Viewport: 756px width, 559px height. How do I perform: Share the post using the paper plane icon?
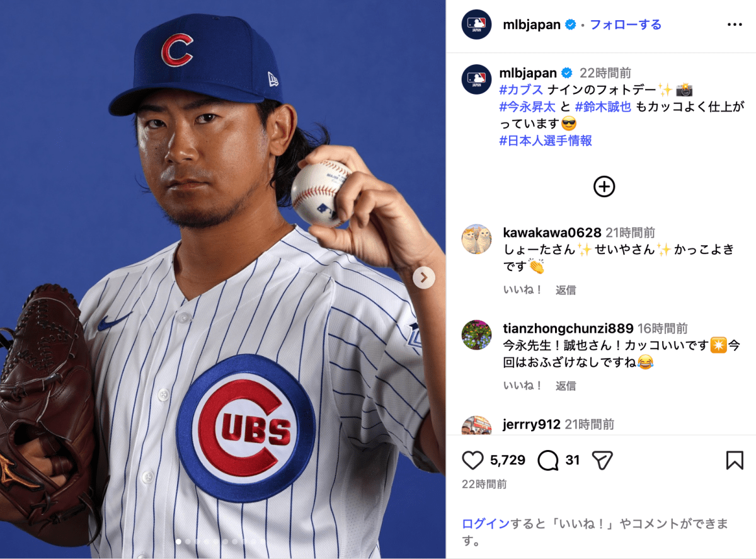point(603,461)
